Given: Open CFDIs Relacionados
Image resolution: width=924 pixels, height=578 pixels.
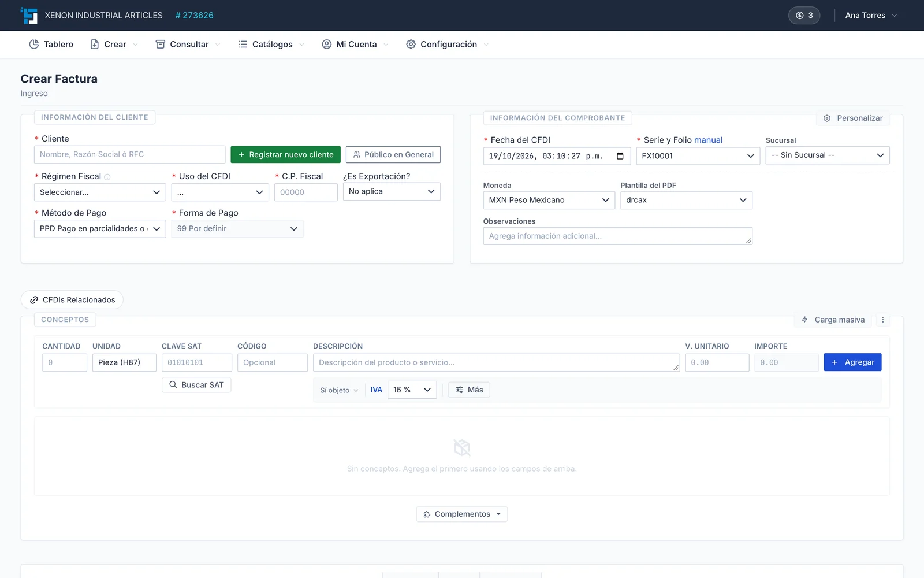Looking at the screenshot, I should click(x=72, y=299).
